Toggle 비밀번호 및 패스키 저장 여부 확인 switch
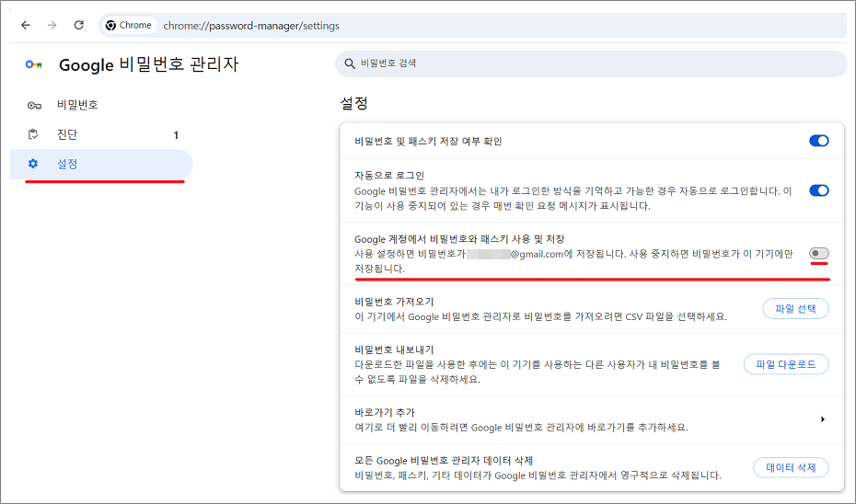Viewport: 856px width, 504px height. [x=819, y=141]
